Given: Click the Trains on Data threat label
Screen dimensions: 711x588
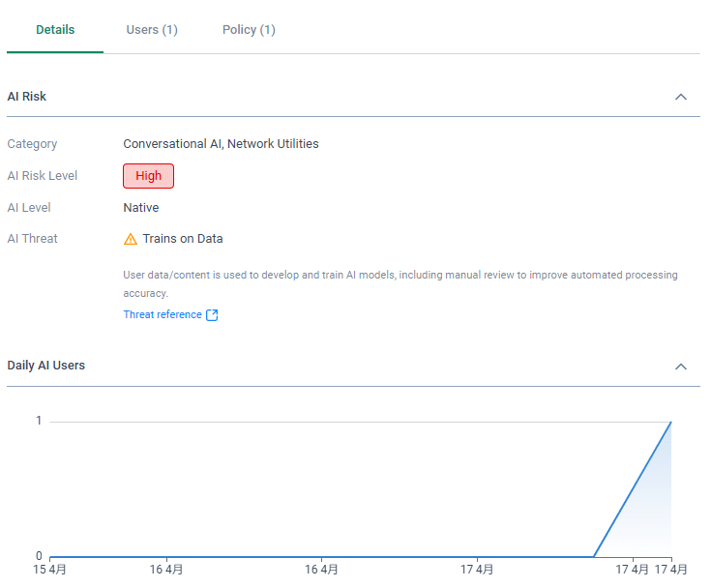Looking at the screenshot, I should click(x=183, y=239).
